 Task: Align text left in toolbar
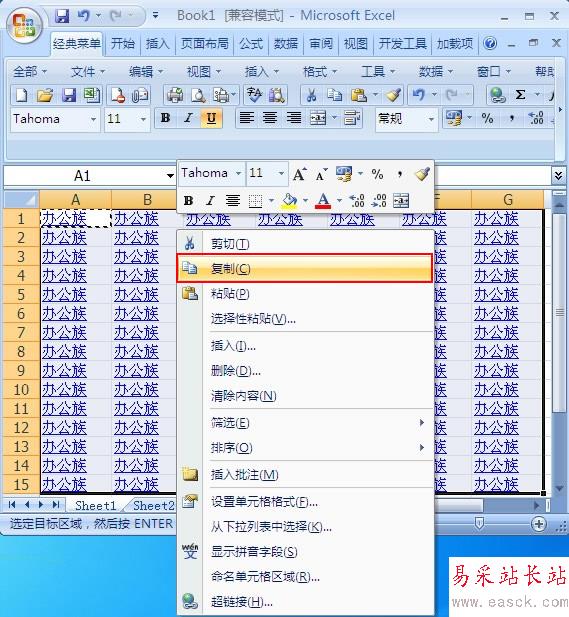pyautogui.click(x=247, y=118)
